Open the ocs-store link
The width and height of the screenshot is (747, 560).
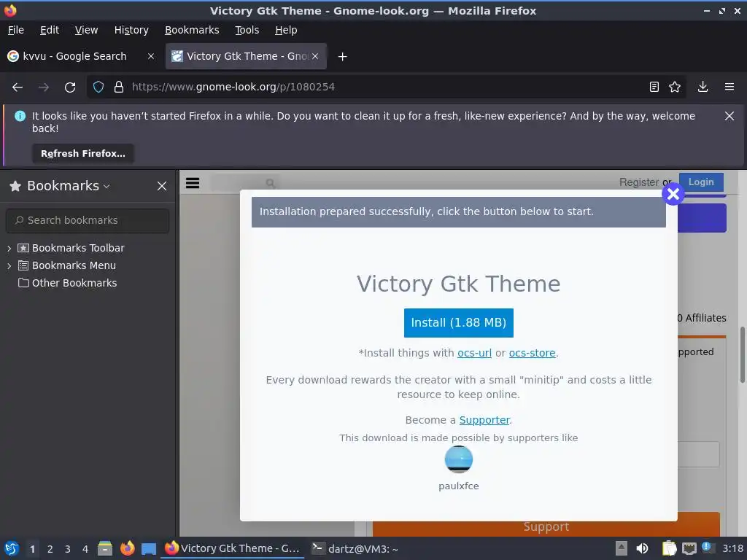pyautogui.click(x=532, y=353)
